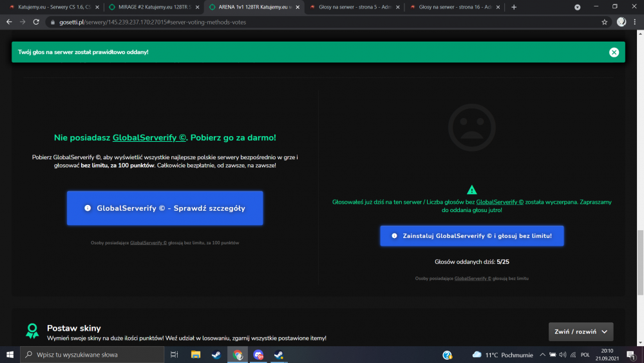Image resolution: width=644 pixels, height=363 pixels.
Task: Toggle the Zwiń / rozwiń expander
Action: point(581,332)
